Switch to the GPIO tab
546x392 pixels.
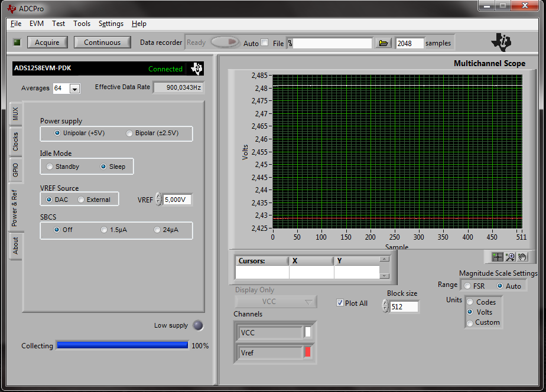pyautogui.click(x=15, y=170)
